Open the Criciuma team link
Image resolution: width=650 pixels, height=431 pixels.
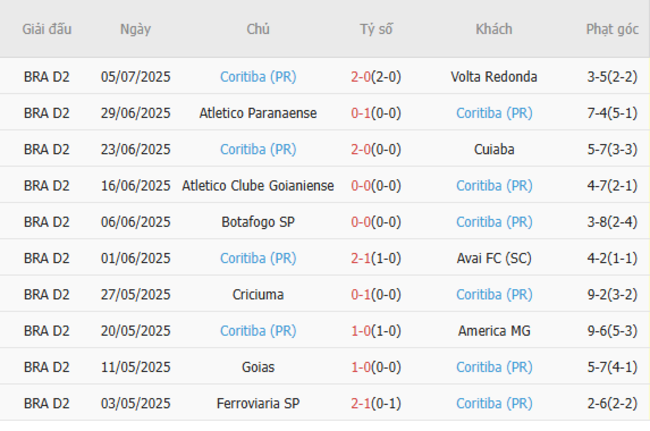[258, 294]
